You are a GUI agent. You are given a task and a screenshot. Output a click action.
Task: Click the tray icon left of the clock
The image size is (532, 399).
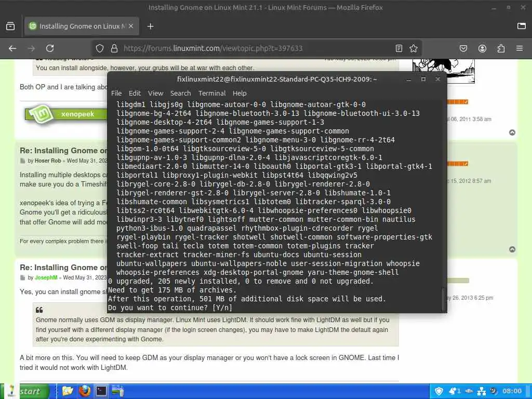[x=494, y=391]
